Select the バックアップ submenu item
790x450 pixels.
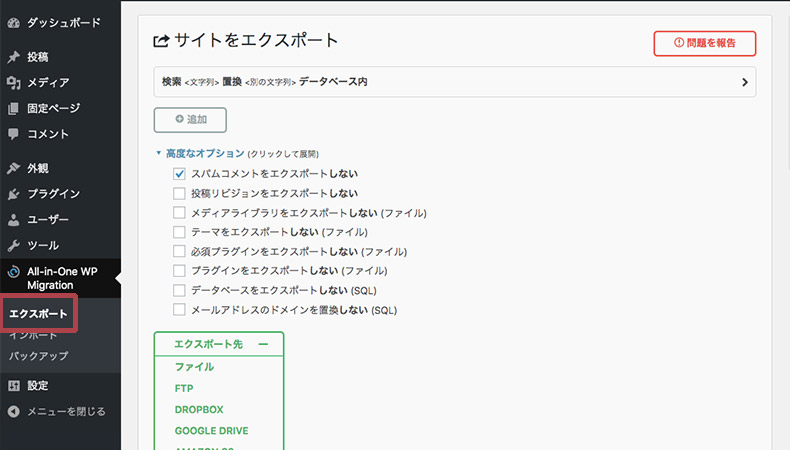[38, 356]
